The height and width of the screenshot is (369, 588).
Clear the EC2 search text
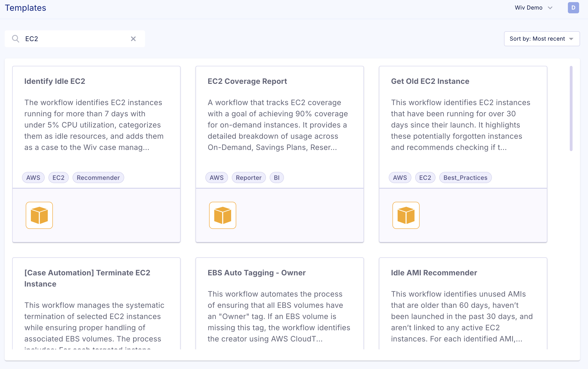[x=133, y=39]
